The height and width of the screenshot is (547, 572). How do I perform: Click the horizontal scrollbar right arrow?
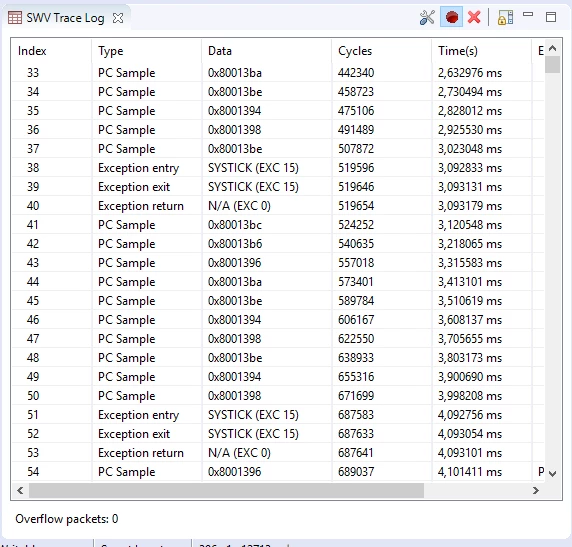[x=536, y=490]
